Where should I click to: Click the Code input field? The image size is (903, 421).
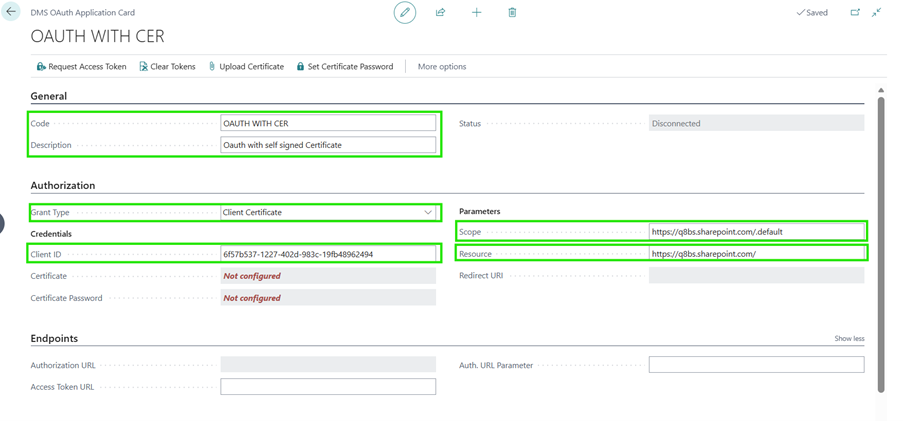tap(328, 123)
